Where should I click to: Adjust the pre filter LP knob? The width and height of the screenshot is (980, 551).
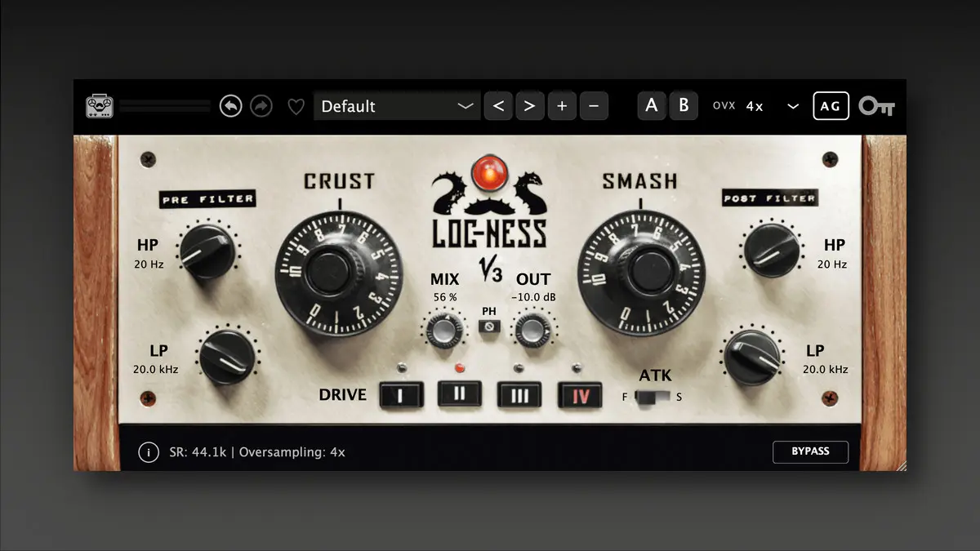click(x=227, y=357)
